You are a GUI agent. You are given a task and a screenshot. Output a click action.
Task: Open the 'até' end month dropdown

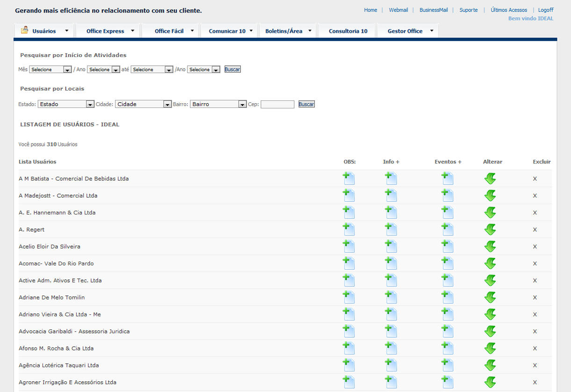pyautogui.click(x=152, y=70)
